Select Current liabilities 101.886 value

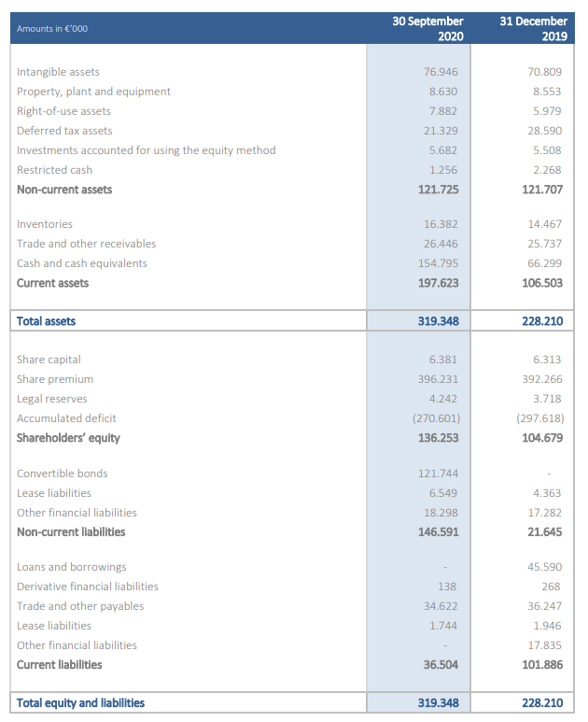(542, 665)
